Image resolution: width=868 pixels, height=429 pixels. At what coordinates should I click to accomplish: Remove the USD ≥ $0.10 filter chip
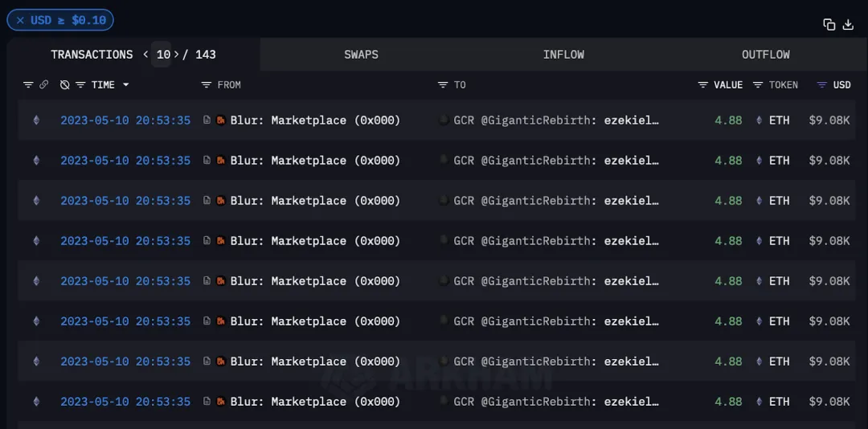point(20,20)
